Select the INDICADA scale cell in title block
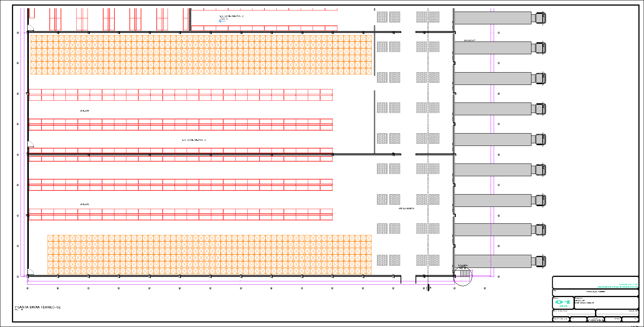The image size is (644, 327). tap(595, 320)
